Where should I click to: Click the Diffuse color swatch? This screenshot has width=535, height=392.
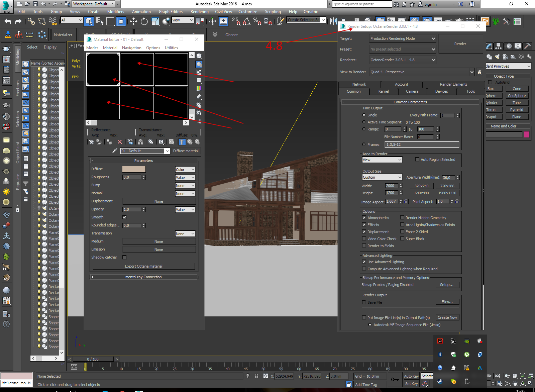[134, 169]
